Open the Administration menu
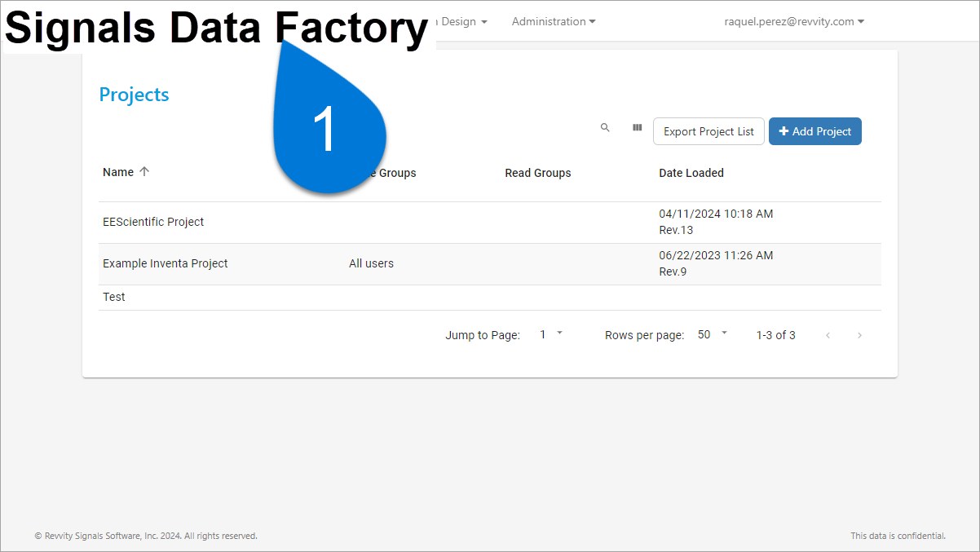 554,21
